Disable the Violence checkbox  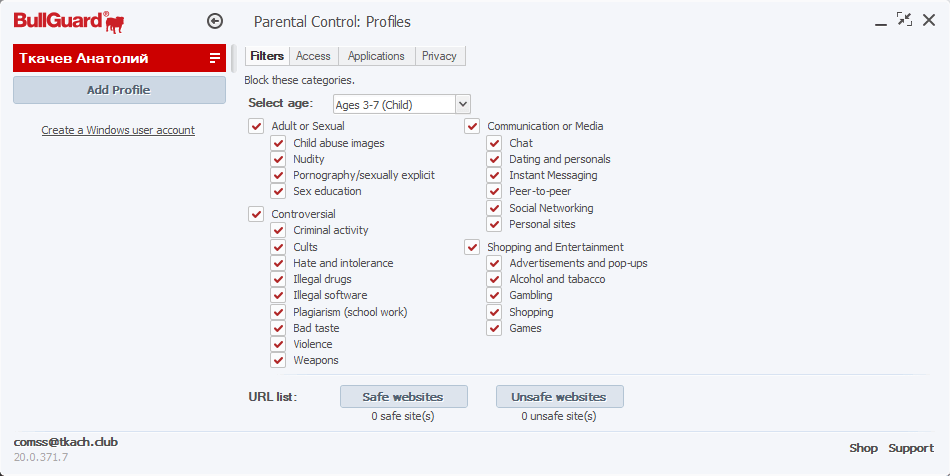point(278,344)
